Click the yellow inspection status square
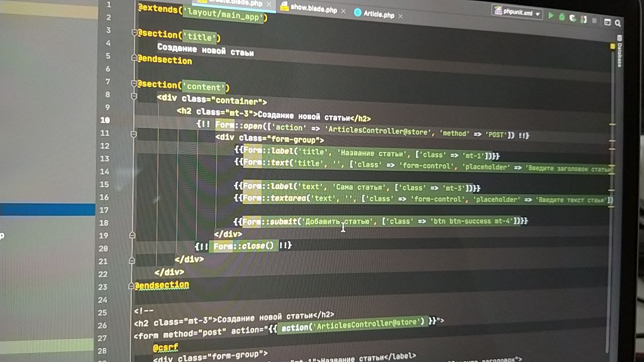The image size is (644, 362). [x=612, y=46]
